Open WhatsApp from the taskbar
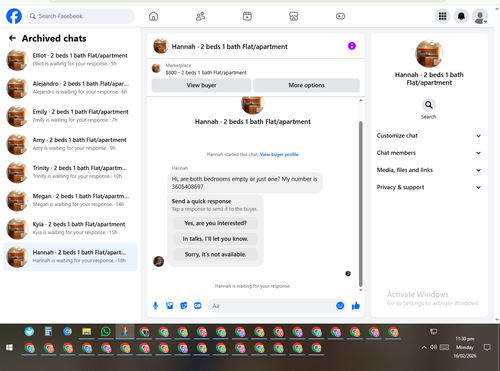The image size is (500, 371). coord(106,332)
